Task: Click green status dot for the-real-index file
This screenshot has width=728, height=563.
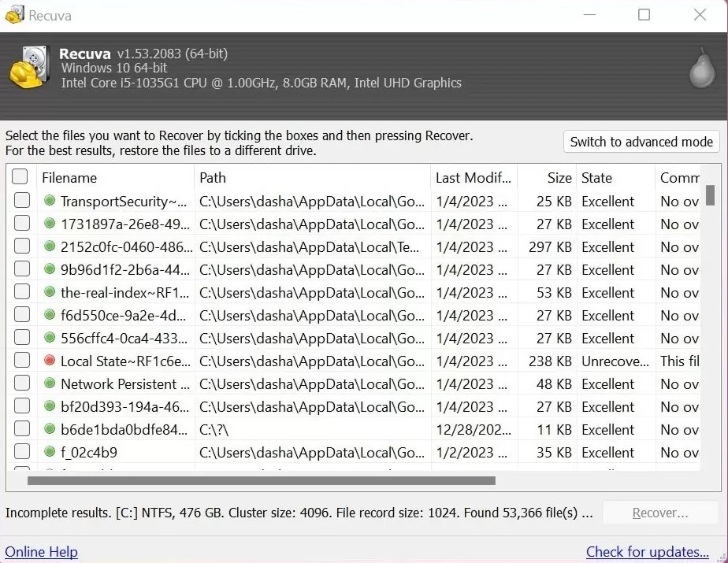Action: point(50,292)
